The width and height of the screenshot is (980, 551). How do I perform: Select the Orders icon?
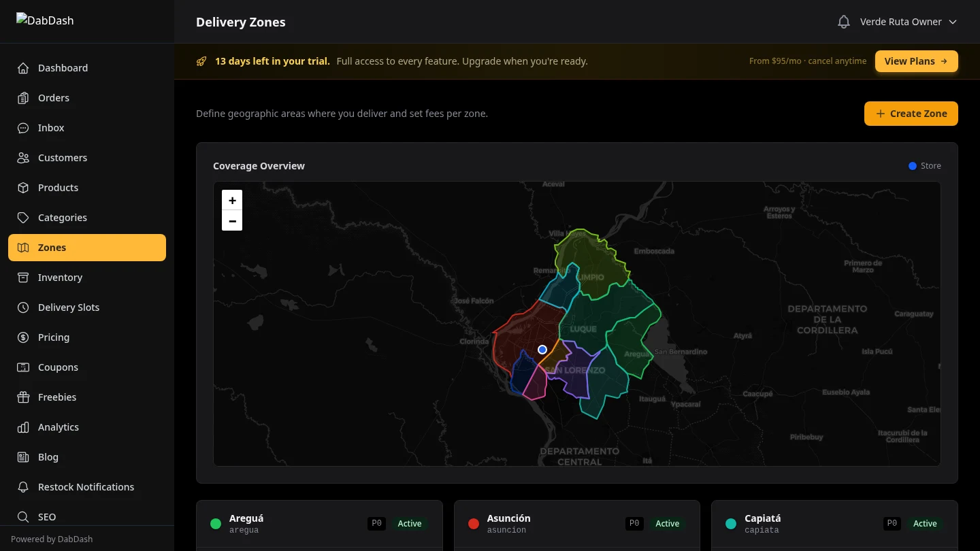point(22,98)
